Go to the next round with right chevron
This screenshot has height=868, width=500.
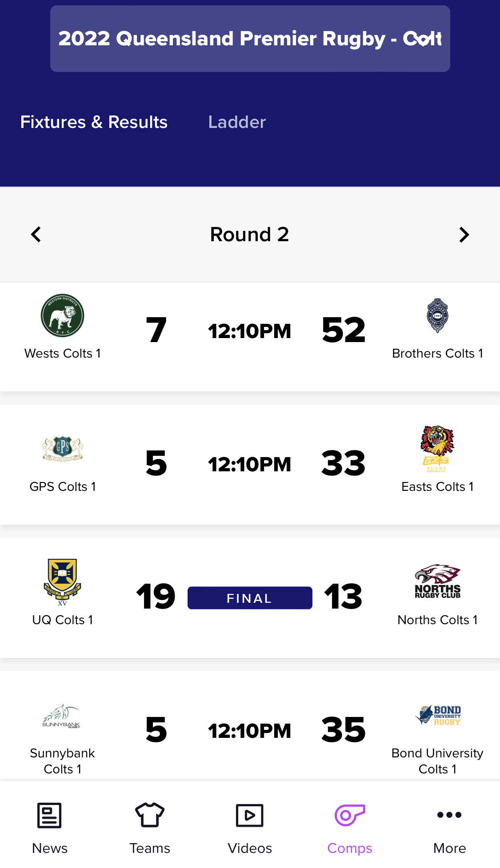click(x=464, y=235)
